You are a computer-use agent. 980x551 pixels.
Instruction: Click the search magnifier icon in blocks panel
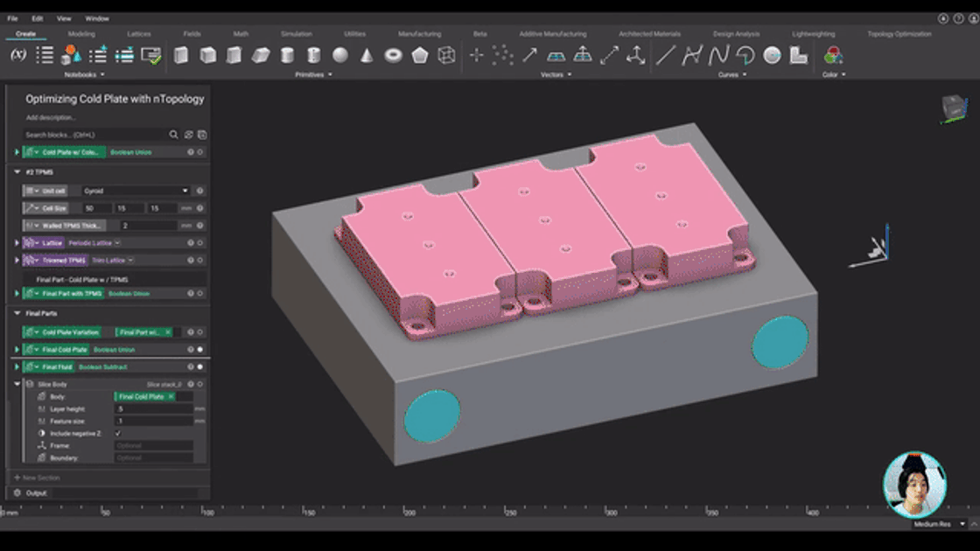[x=173, y=135]
